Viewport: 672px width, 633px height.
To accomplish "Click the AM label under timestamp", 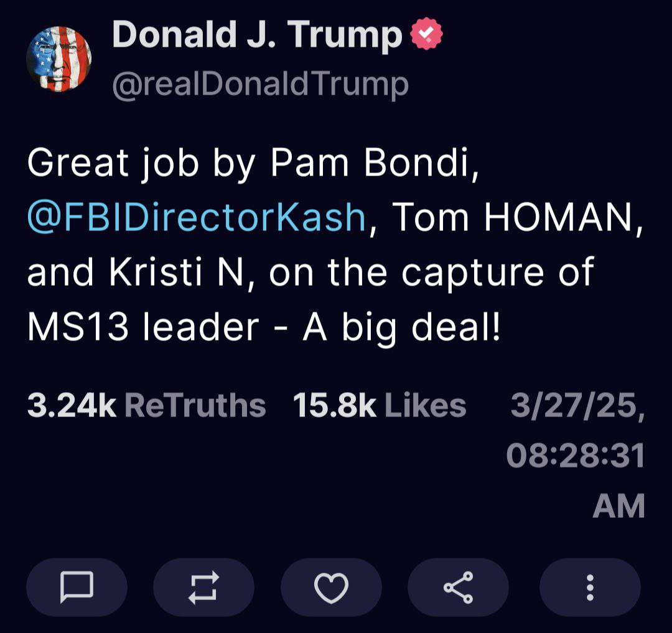I will (x=618, y=505).
